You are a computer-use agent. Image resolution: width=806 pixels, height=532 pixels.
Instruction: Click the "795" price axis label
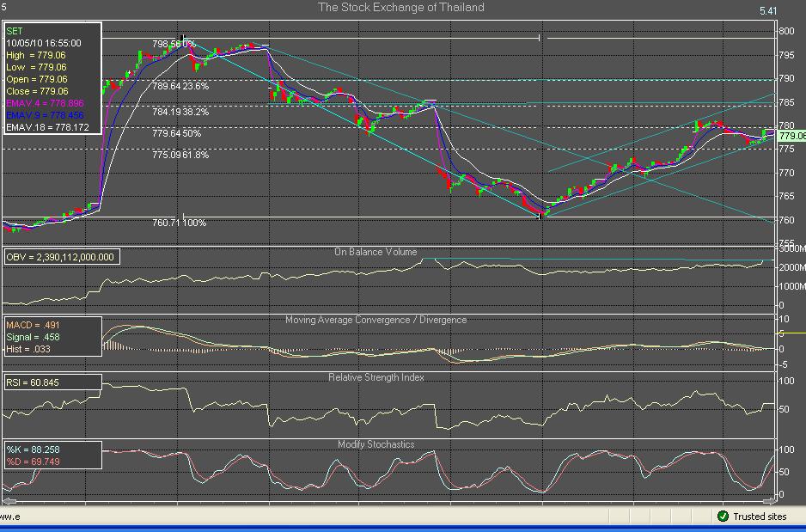(x=786, y=55)
